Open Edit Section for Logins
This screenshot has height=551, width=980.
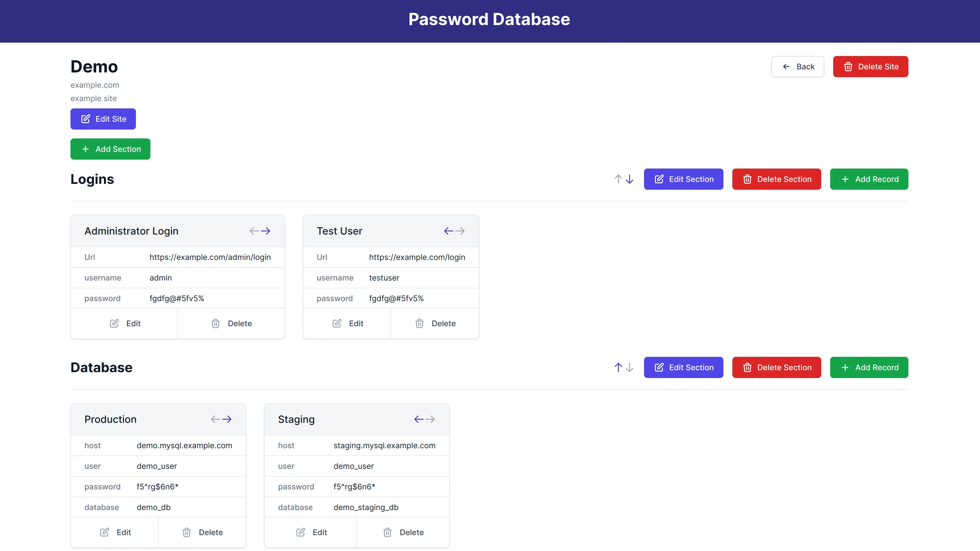(683, 179)
